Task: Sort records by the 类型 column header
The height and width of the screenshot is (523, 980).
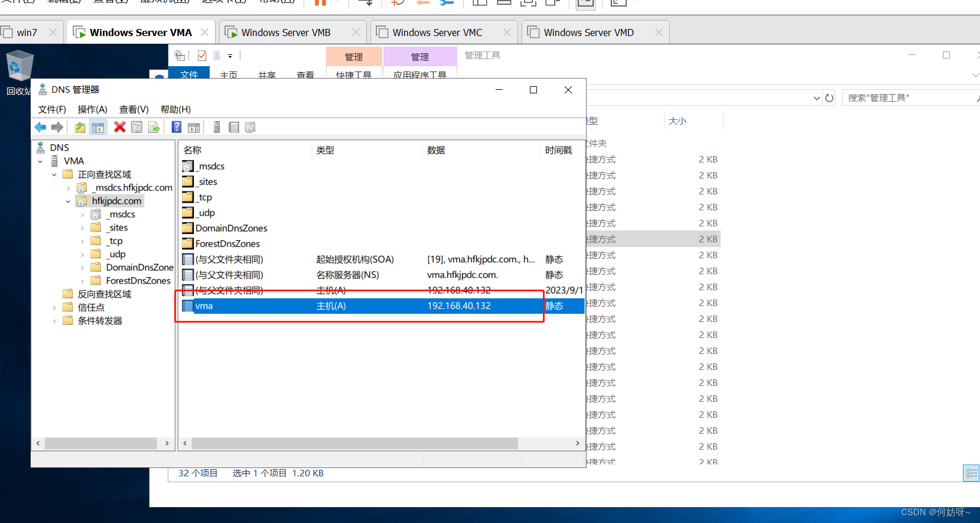Action: 367,150
